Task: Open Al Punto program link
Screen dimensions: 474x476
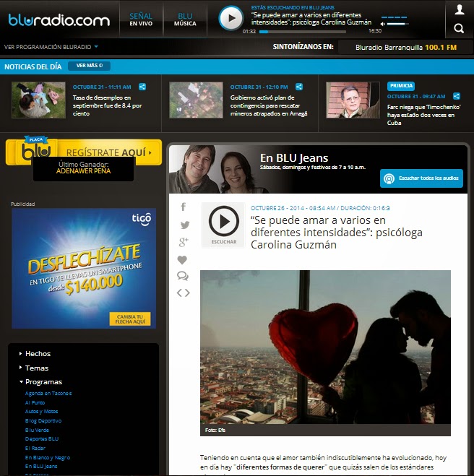Action: 35,402
